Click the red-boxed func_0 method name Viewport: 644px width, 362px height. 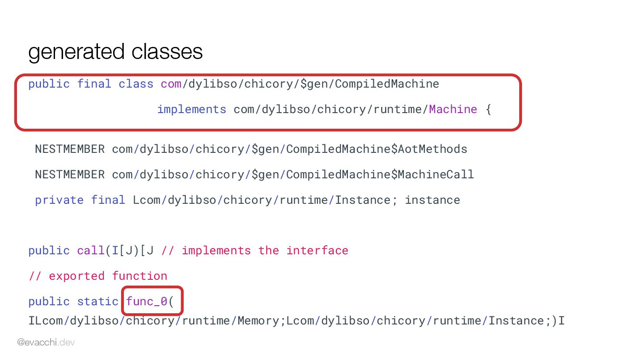(x=147, y=302)
